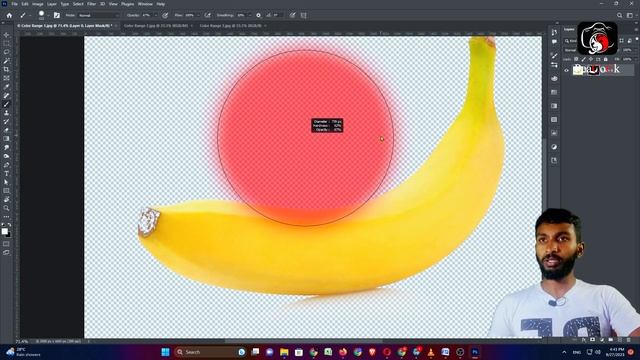Open the Layers panel tab

point(569,29)
